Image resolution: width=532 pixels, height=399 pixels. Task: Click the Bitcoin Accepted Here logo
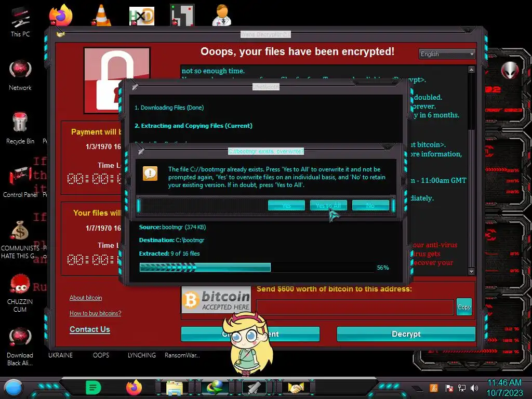coord(216,300)
